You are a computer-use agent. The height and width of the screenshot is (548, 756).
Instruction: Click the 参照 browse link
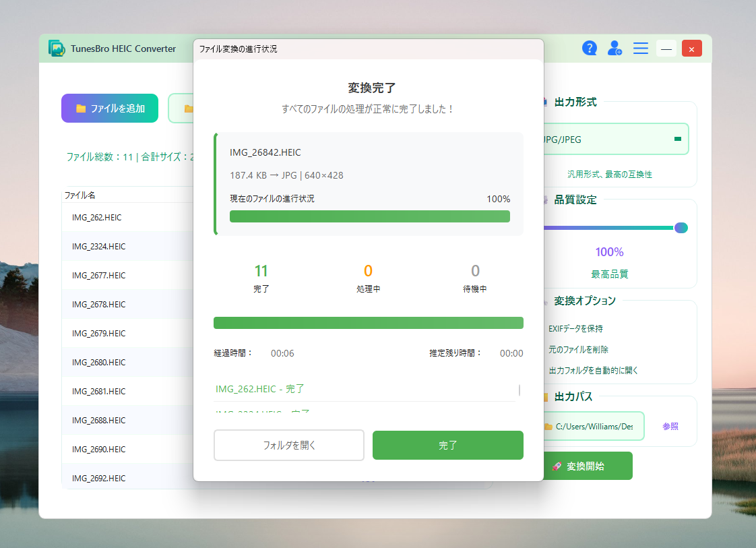tap(670, 427)
